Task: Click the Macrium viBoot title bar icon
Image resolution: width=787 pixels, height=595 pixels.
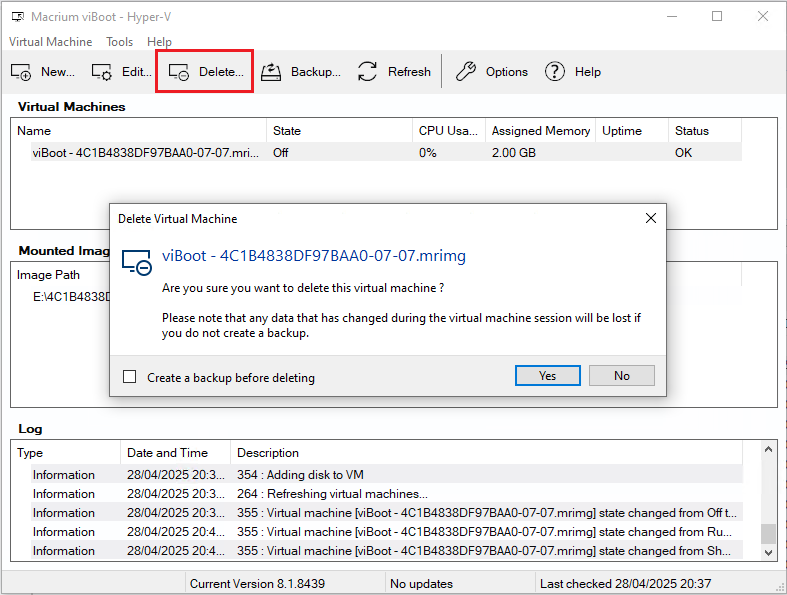Action: (x=16, y=16)
